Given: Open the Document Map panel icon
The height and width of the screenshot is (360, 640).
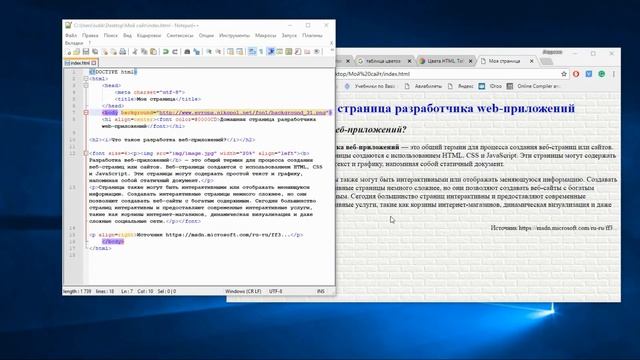Looking at the screenshot, I should (289, 51).
